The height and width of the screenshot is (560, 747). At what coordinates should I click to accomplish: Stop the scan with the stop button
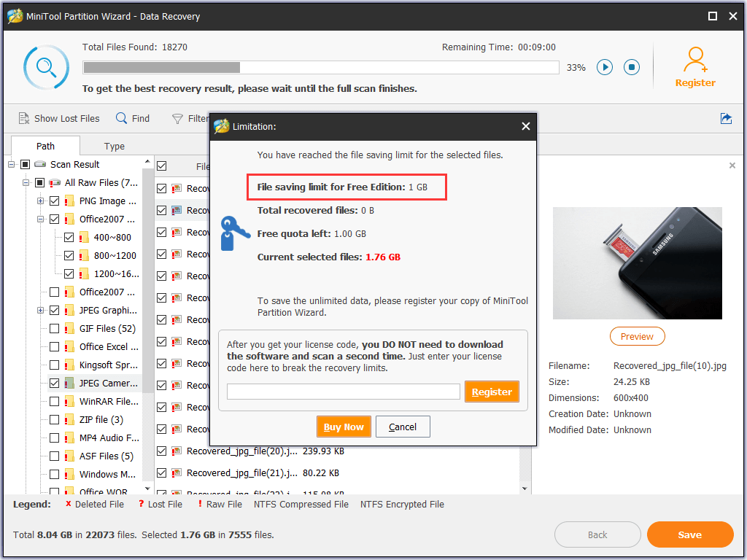click(631, 66)
